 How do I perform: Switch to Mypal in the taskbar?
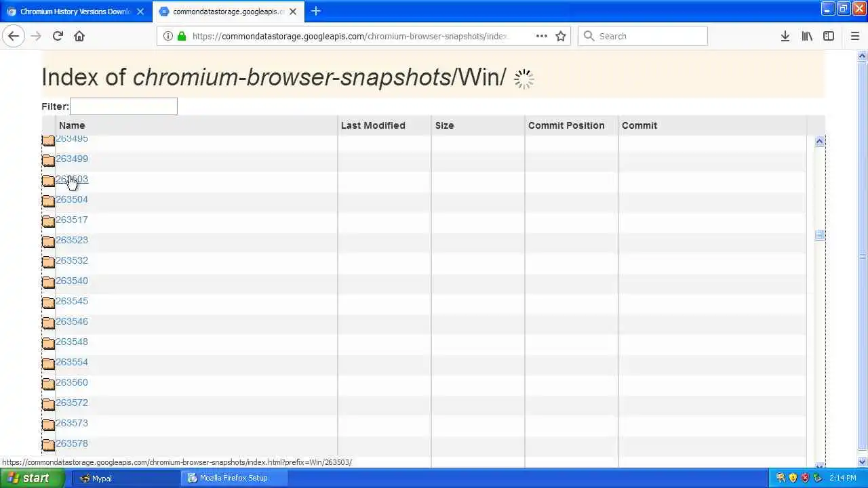pyautogui.click(x=125, y=478)
